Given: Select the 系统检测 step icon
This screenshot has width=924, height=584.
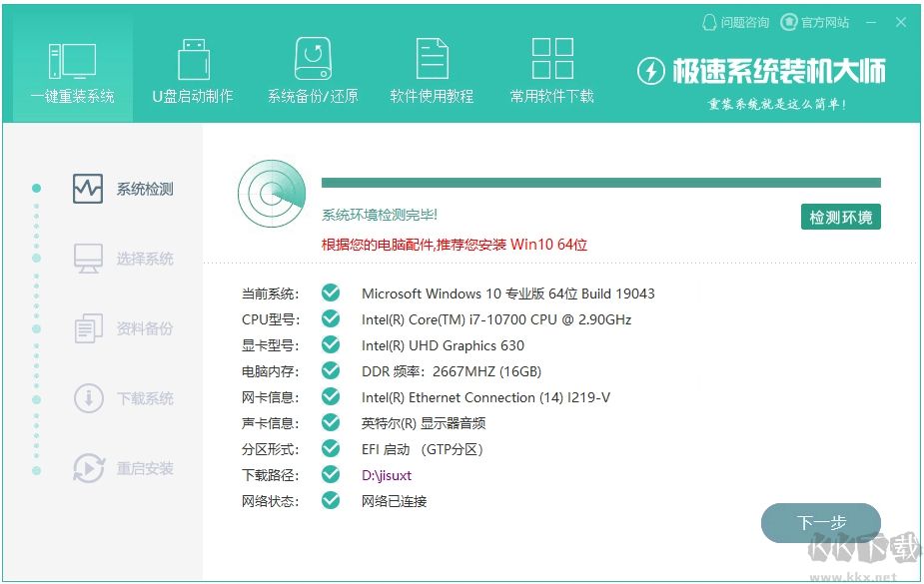Looking at the screenshot, I should (x=88, y=189).
